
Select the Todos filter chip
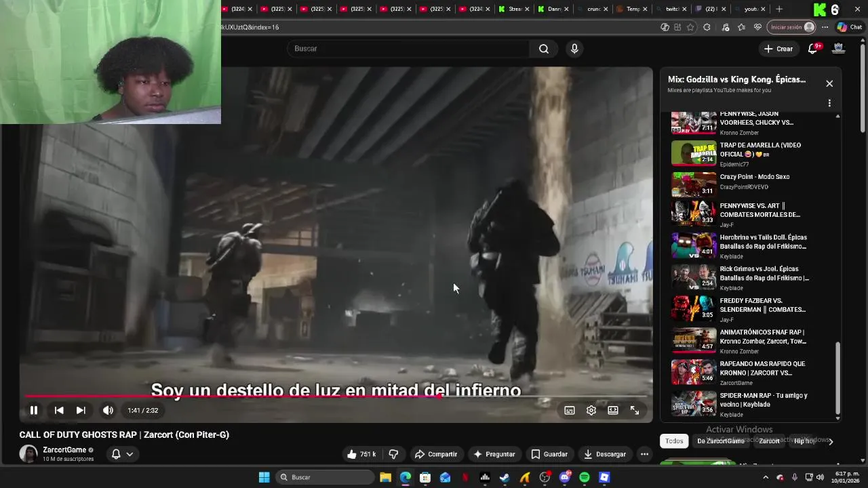(674, 441)
